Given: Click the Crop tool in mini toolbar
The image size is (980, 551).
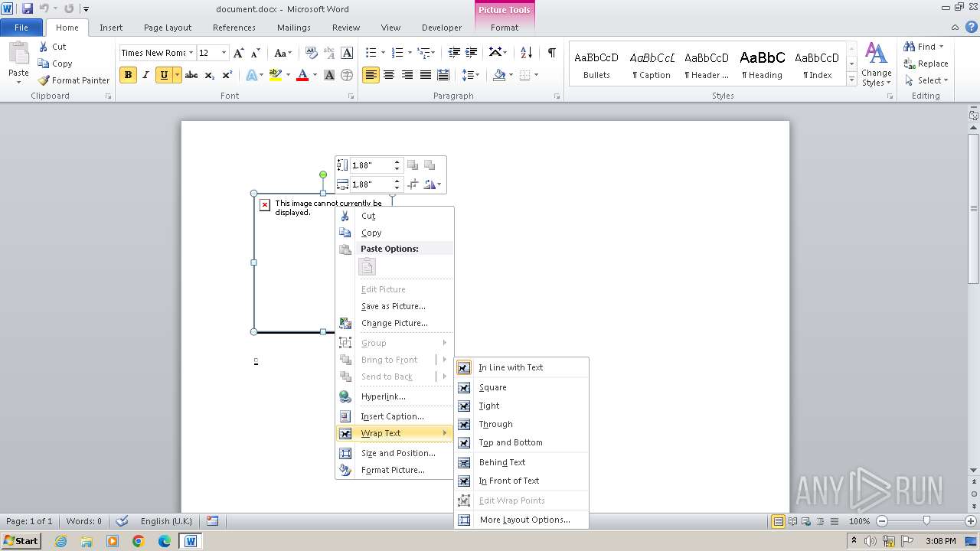Looking at the screenshot, I should (413, 184).
